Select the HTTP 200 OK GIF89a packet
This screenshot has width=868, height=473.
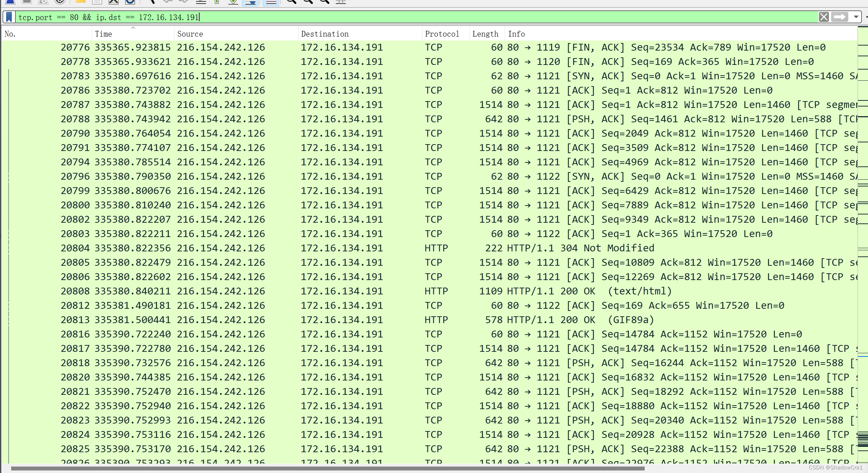coord(429,320)
